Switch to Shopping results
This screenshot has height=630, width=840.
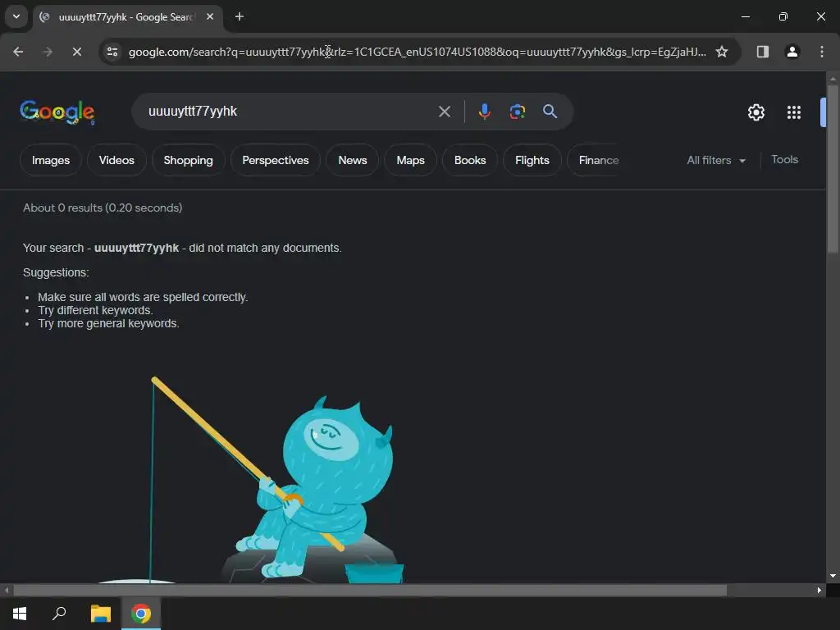(188, 160)
